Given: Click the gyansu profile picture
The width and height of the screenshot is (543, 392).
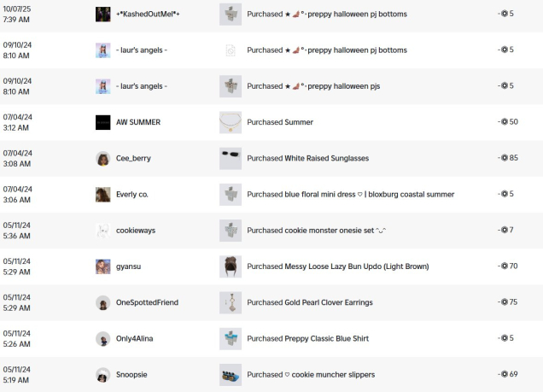Looking at the screenshot, I should pos(102,266).
